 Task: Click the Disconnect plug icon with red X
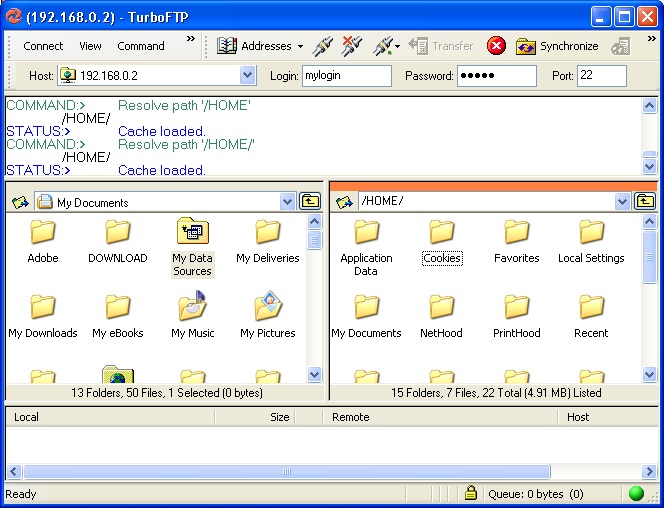[351, 46]
